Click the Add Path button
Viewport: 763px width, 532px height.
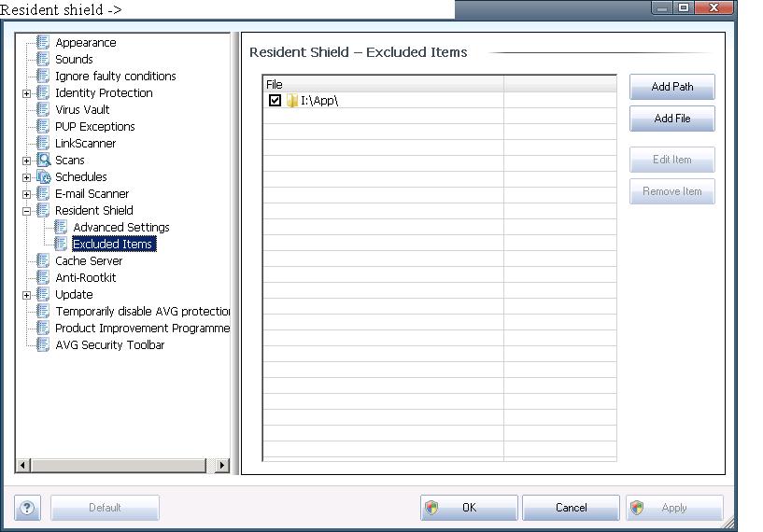[x=672, y=87]
